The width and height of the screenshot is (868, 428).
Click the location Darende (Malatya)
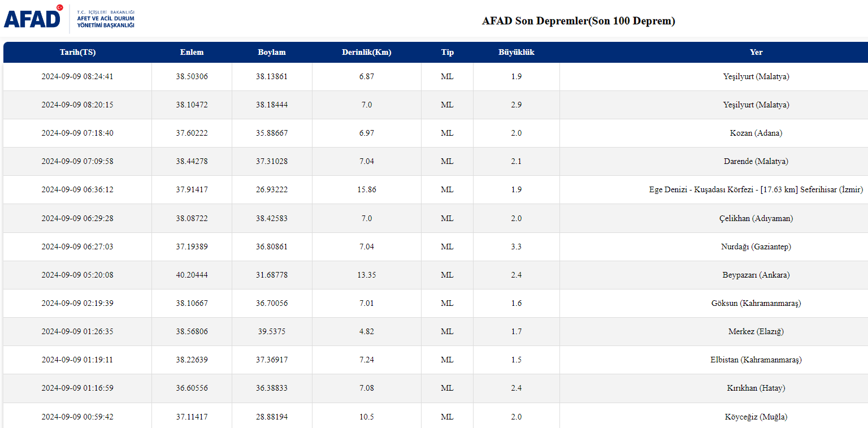756,161
